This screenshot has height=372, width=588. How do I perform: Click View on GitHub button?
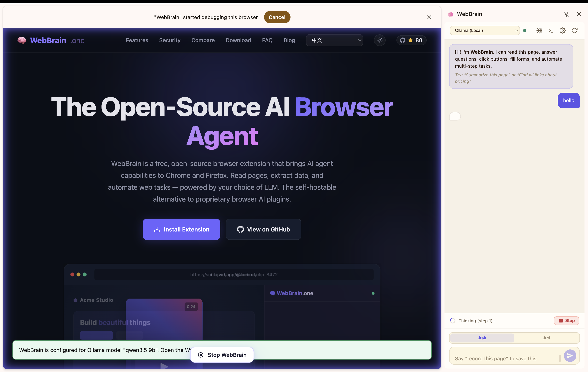click(263, 229)
